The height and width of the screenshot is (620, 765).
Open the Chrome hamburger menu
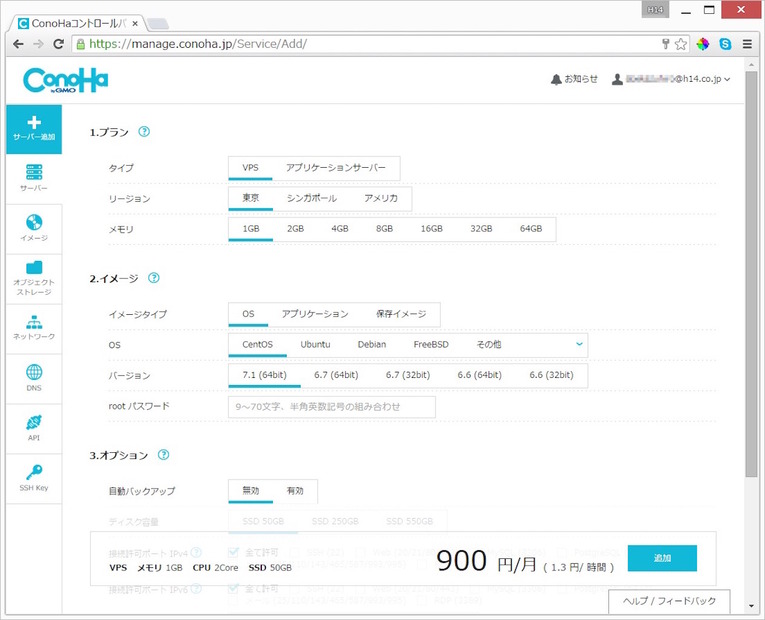point(747,44)
